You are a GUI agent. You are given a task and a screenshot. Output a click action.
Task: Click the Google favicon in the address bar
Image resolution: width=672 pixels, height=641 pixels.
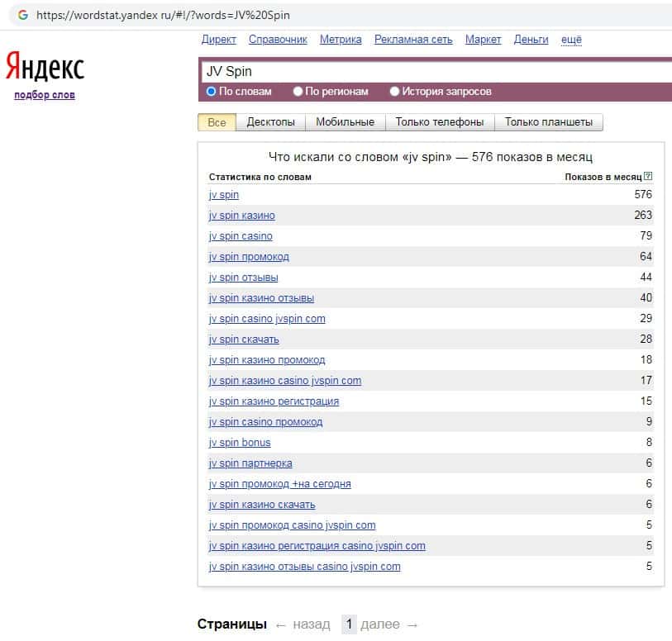click(22, 15)
